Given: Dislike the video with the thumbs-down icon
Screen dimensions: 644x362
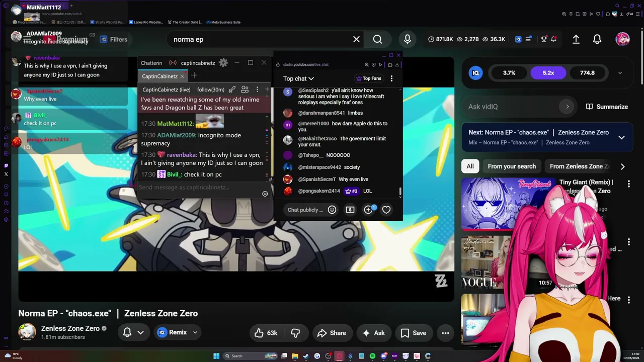Looking at the screenshot, I should [295, 333].
